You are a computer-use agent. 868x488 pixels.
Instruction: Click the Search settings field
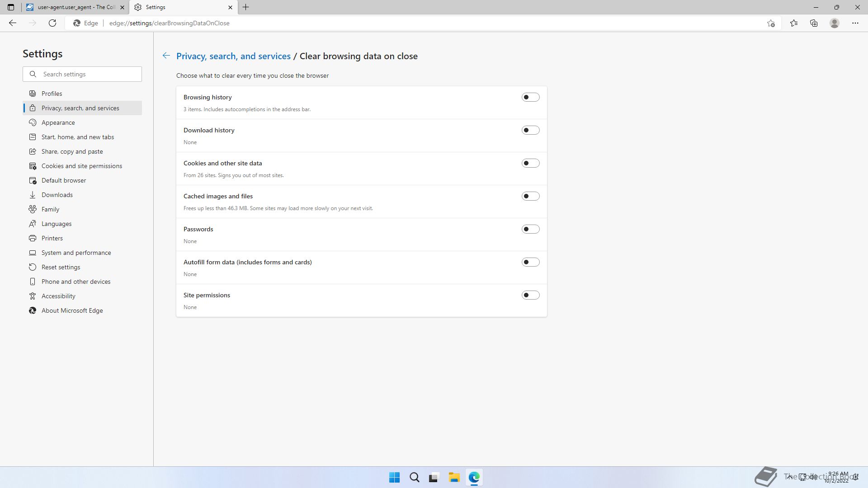point(88,74)
